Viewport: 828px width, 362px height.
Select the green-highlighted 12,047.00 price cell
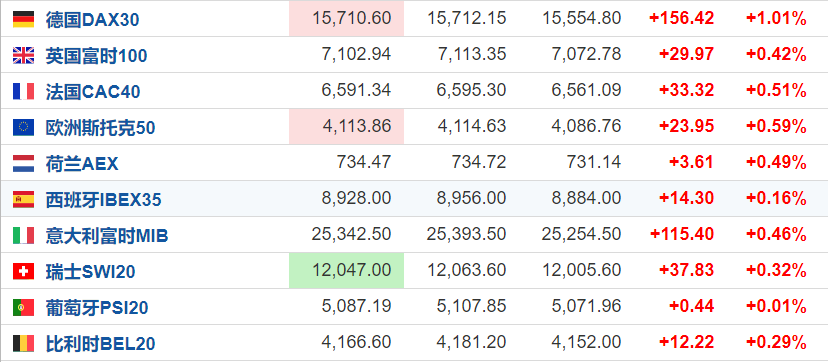(346, 270)
